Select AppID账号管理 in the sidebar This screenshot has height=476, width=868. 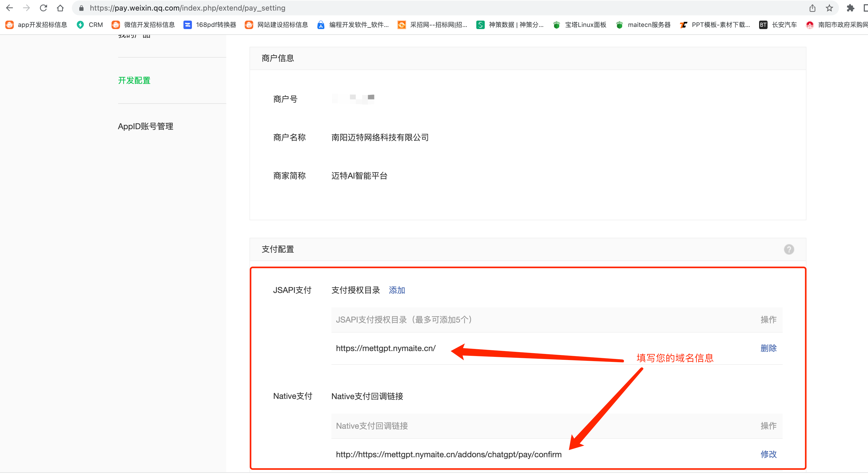[x=146, y=126]
